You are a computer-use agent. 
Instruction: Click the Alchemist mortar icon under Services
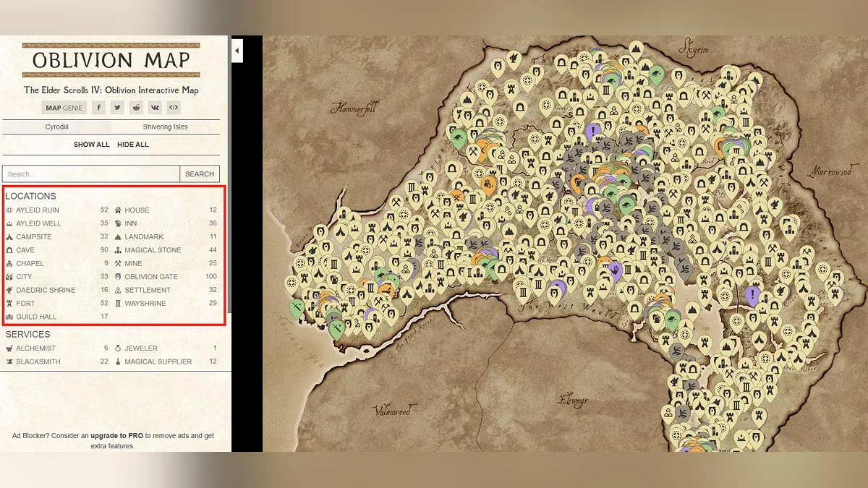pos(9,348)
